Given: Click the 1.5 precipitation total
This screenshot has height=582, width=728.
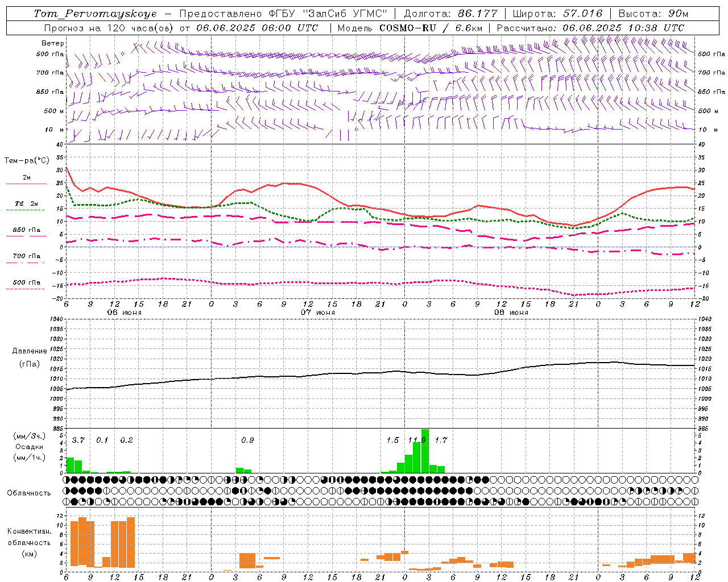Looking at the screenshot, I should (392, 440).
